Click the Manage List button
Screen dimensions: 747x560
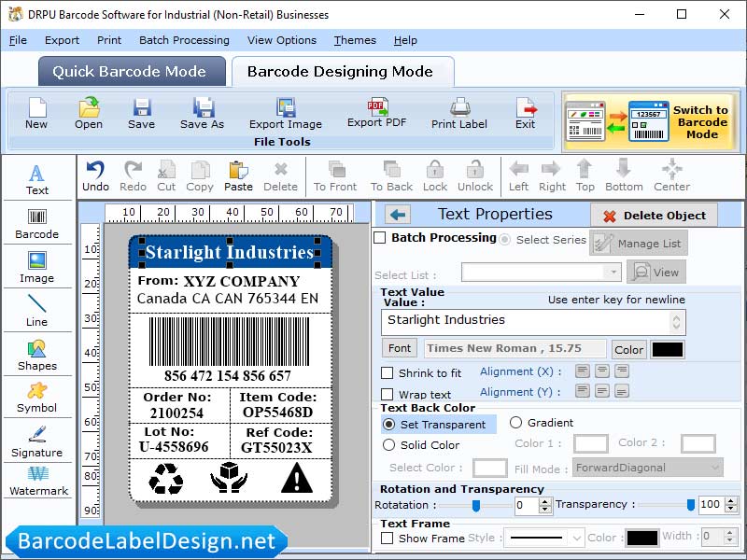click(x=639, y=244)
